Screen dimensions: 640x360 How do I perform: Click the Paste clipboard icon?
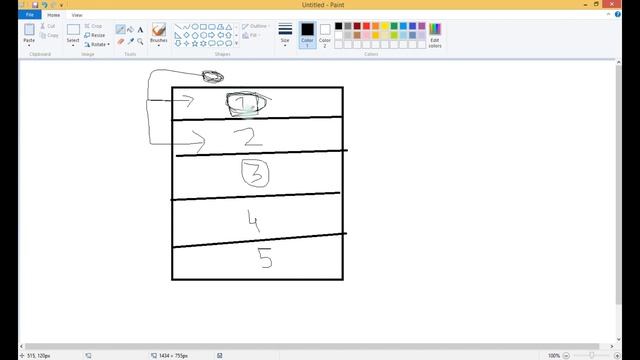pos(29,30)
